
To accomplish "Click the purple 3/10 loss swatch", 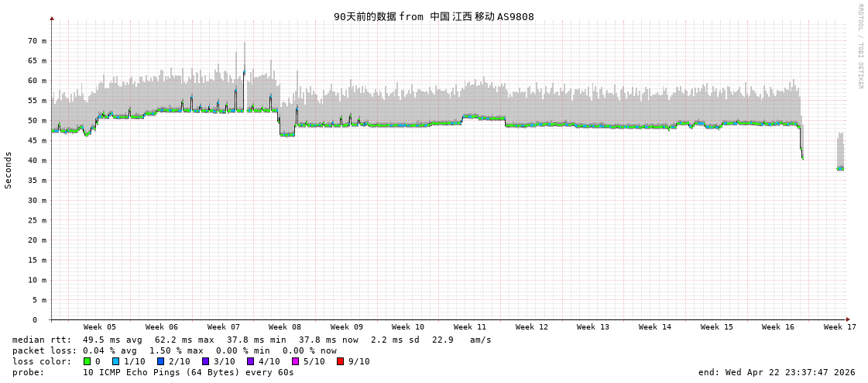I will click(x=205, y=361).
